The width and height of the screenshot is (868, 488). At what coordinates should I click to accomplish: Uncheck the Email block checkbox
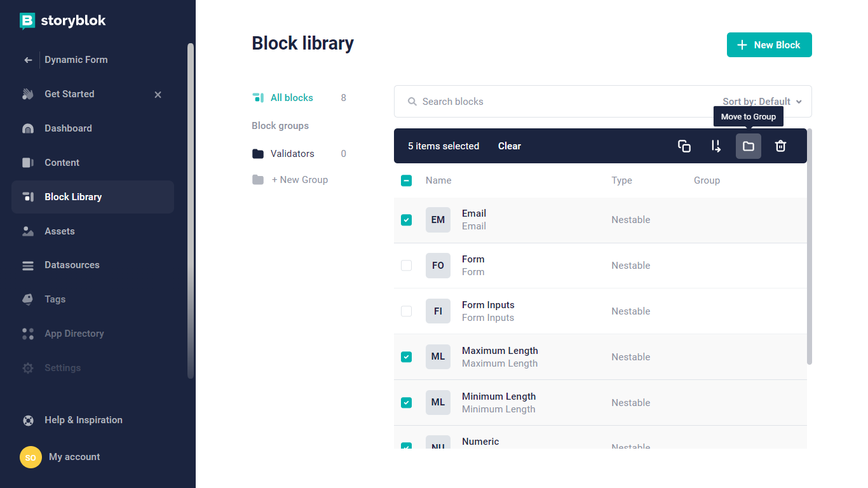[x=407, y=220]
